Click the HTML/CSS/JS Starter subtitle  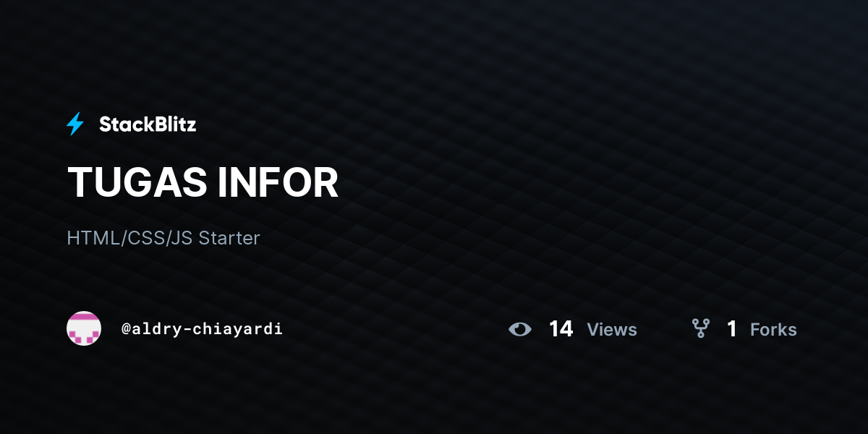pyautogui.click(x=163, y=238)
